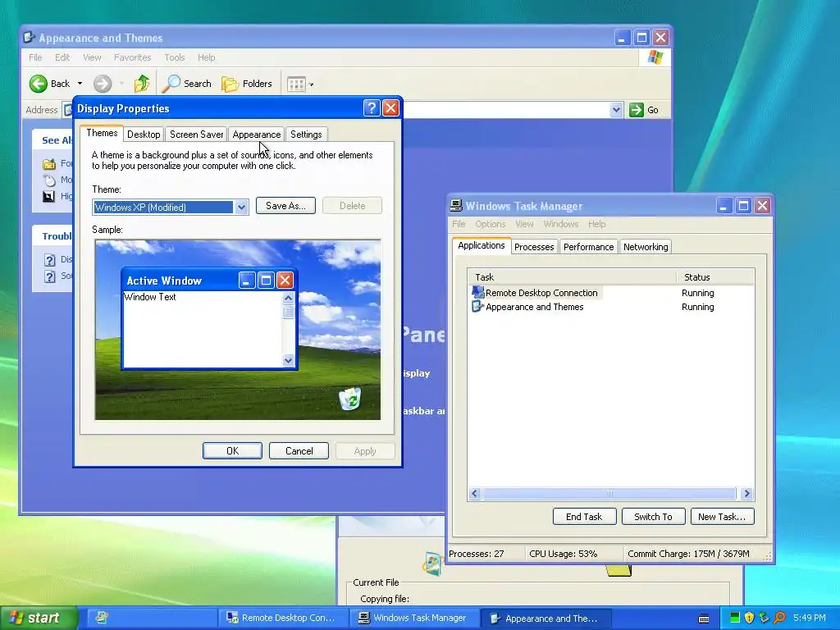840x630 pixels.
Task: Click the Task Manager title bar icon
Action: (456, 206)
